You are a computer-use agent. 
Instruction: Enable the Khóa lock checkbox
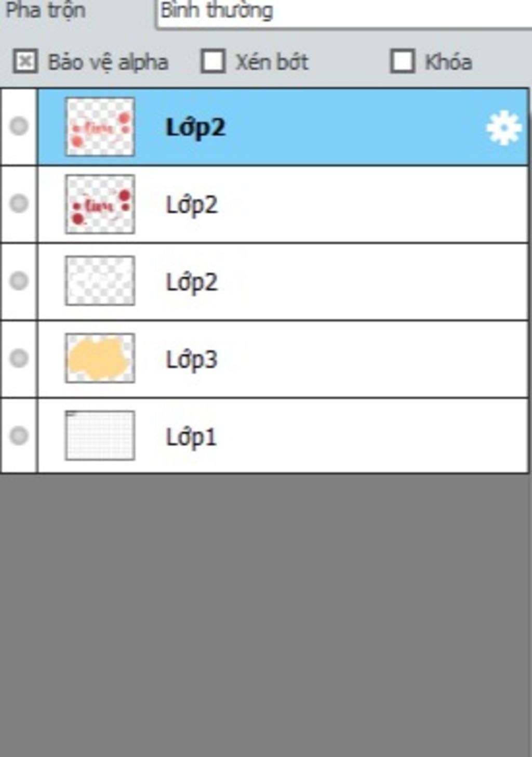(403, 61)
